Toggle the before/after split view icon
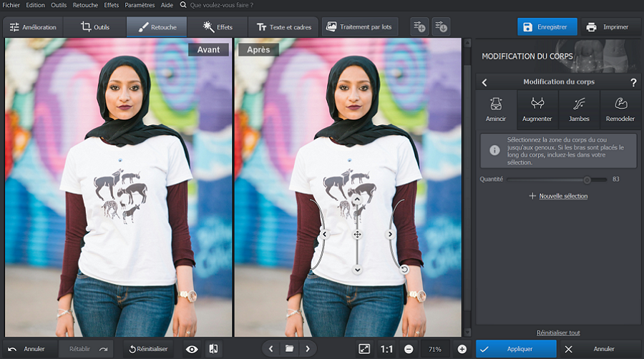644x359 pixels. [x=213, y=349]
